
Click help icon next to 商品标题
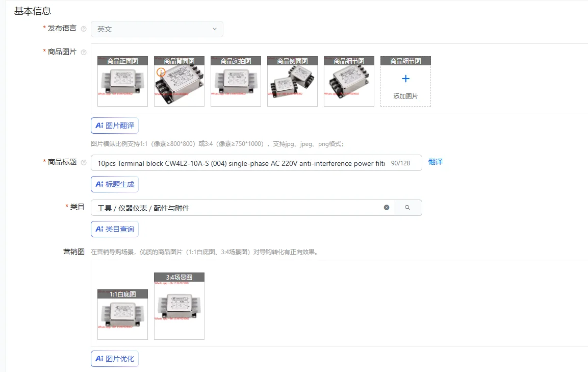84,162
